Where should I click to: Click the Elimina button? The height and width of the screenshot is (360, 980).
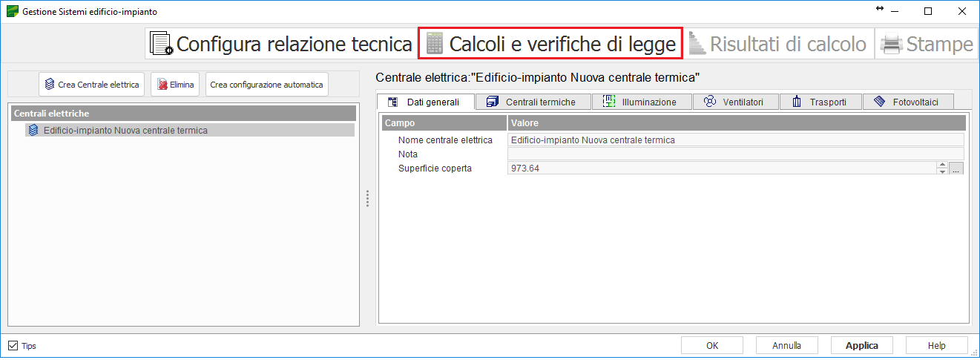click(x=175, y=85)
